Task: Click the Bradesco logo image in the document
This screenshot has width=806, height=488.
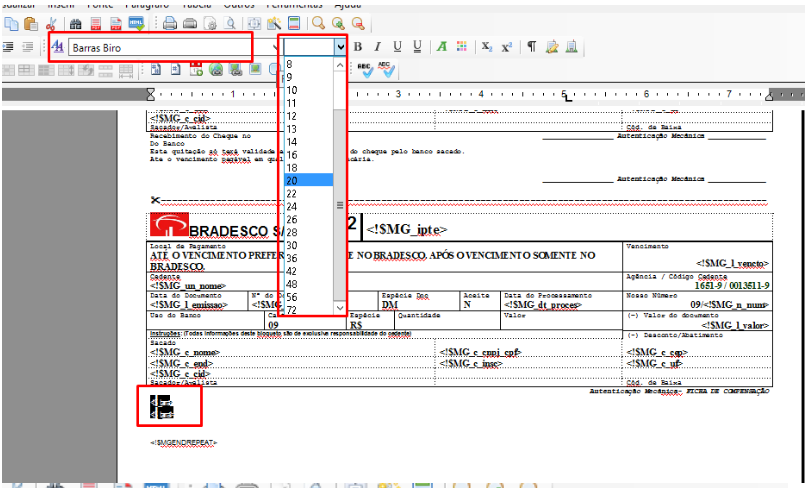Action: pos(169,225)
